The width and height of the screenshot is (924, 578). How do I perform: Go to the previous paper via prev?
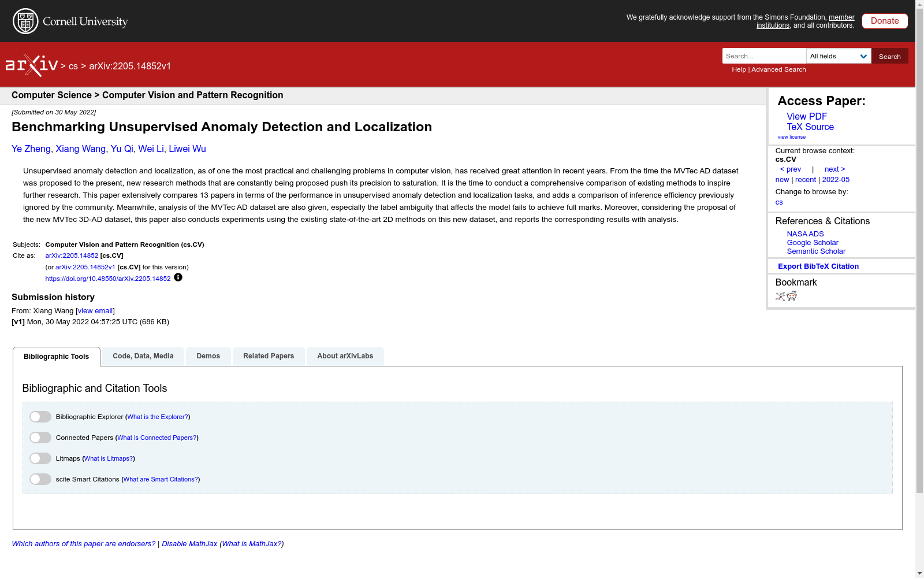[791, 169]
